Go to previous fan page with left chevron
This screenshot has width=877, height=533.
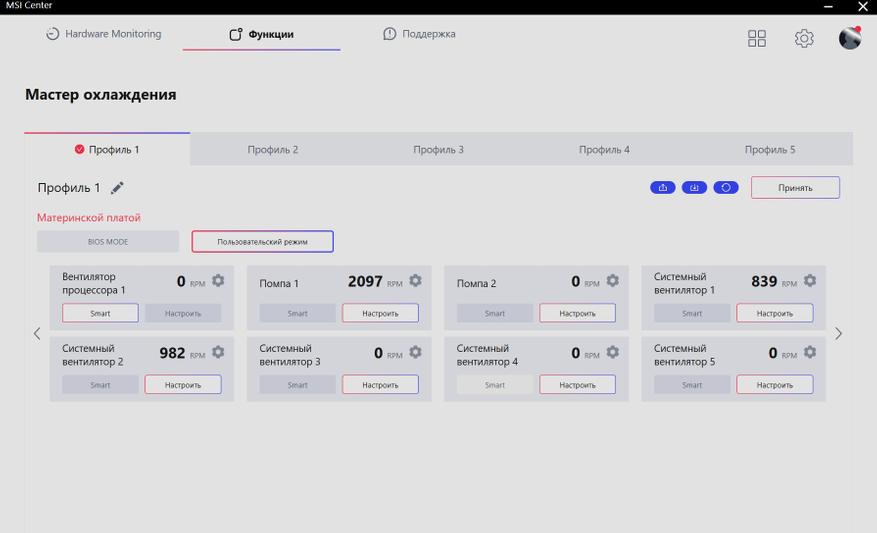(x=37, y=334)
